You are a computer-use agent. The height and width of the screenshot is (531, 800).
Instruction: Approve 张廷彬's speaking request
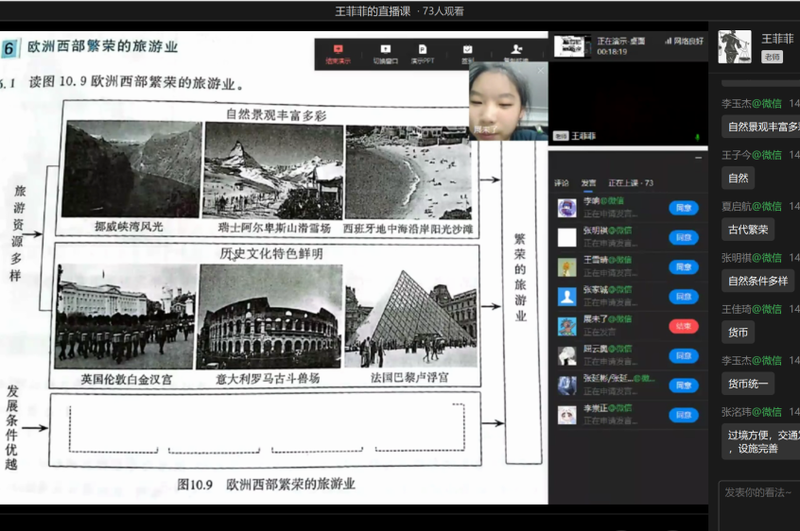(x=683, y=385)
